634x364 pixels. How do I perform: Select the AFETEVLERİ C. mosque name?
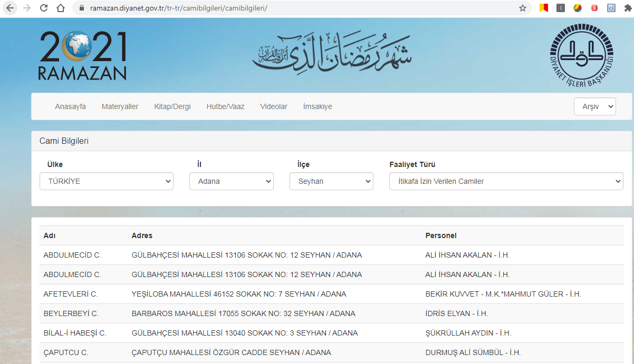pos(71,294)
